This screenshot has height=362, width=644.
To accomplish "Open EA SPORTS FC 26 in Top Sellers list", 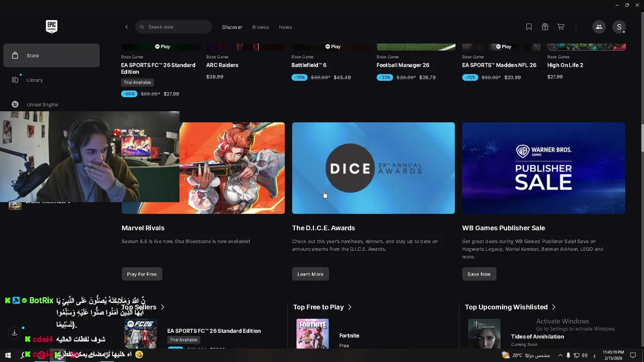I will (x=214, y=331).
